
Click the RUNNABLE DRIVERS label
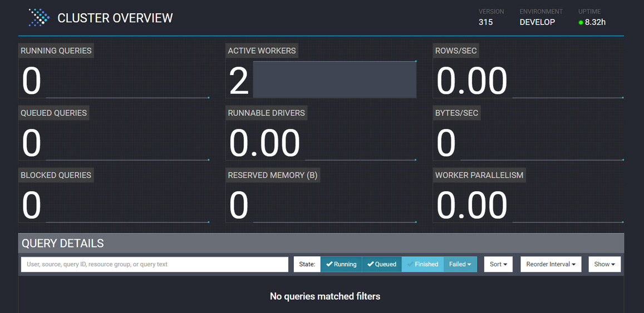click(267, 113)
